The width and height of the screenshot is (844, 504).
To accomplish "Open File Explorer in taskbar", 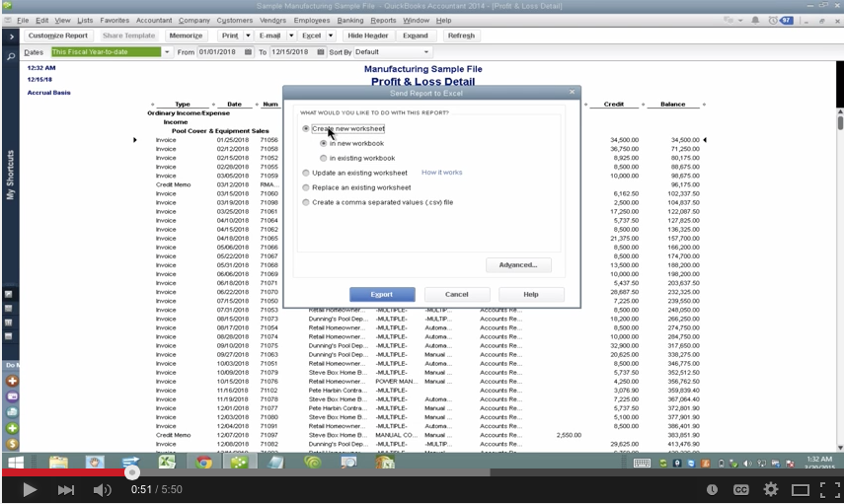I will pyautogui.click(x=58, y=462).
